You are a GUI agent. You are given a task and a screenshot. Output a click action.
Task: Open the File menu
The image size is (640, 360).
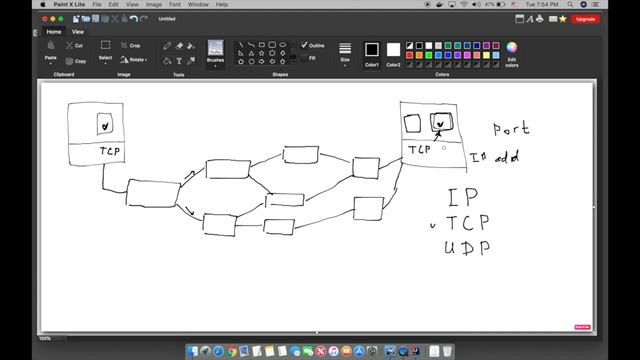pos(97,4)
